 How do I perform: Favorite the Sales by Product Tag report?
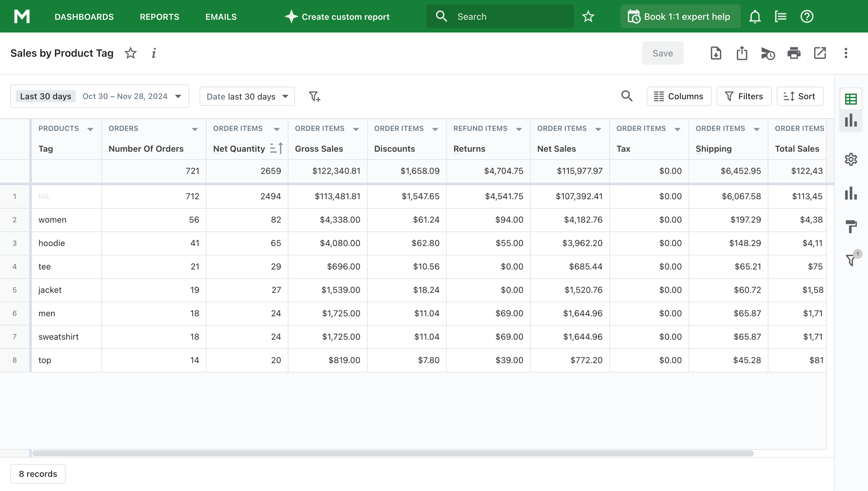[x=130, y=53]
